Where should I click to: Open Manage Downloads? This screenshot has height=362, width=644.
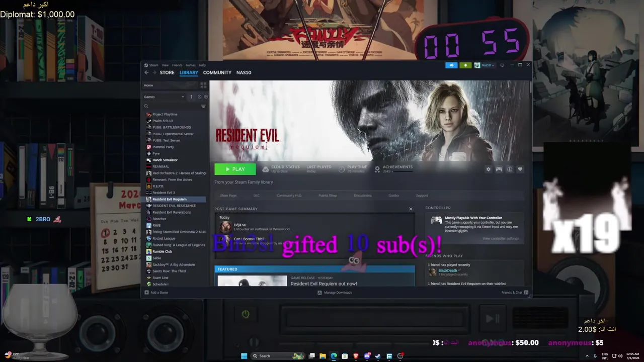pyautogui.click(x=335, y=293)
